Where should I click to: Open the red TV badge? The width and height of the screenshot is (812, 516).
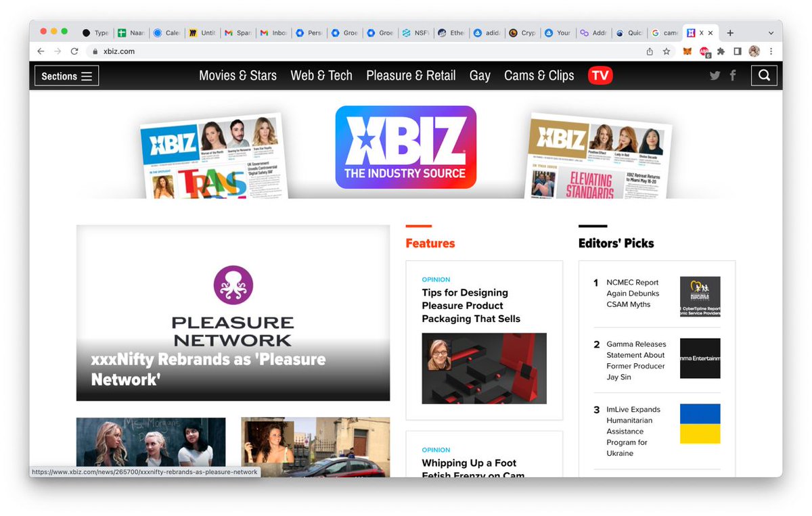(x=600, y=76)
